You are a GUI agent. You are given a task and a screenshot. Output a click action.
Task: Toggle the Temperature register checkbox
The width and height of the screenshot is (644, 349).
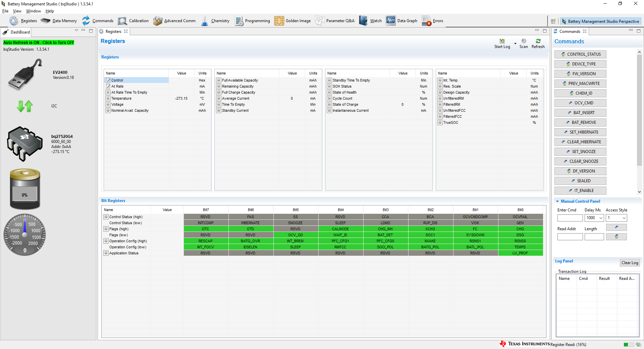click(108, 98)
